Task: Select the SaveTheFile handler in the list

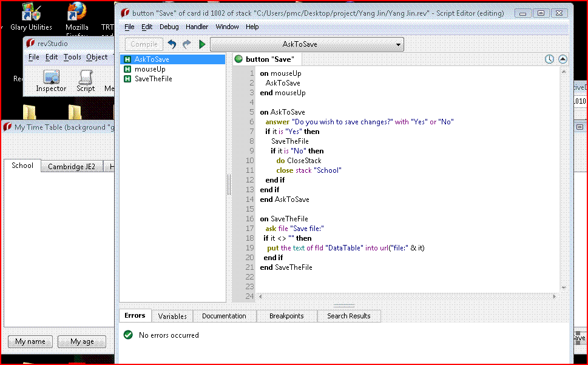Action: click(153, 79)
